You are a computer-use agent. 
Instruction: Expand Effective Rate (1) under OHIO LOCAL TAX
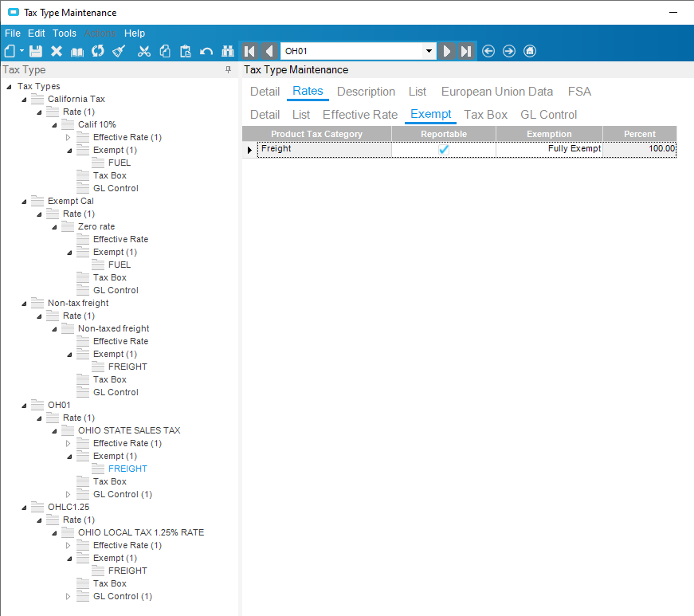point(69,546)
